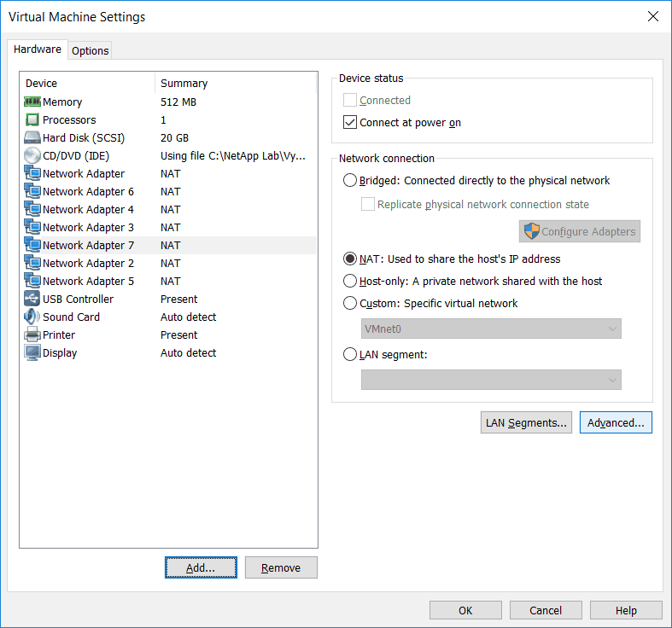Image resolution: width=672 pixels, height=628 pixels.
Task: Select Network Adapter 4 in device list
Action: click(88, 209)
